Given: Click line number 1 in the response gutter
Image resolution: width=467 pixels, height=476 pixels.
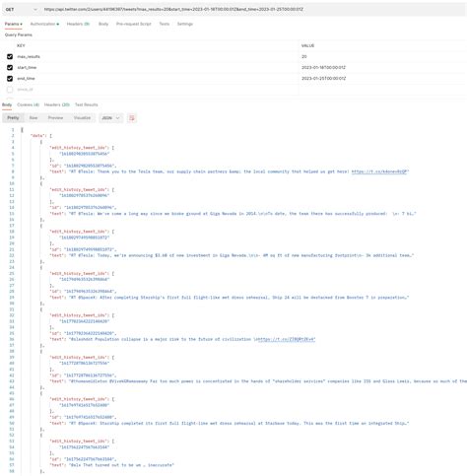Looking at the screenshot, I should click(x=13, y=130).
